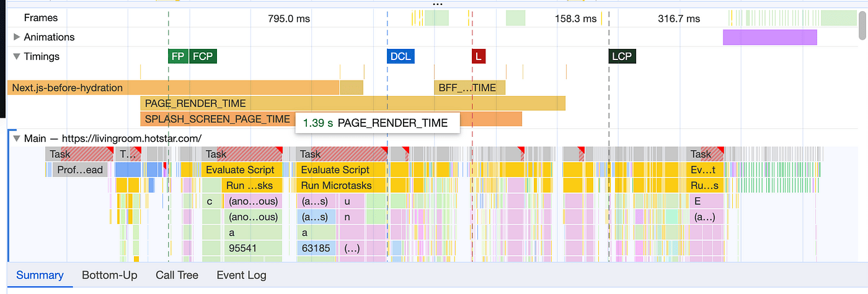Switch to the Bottom-Up tab

tap(109, 275)
